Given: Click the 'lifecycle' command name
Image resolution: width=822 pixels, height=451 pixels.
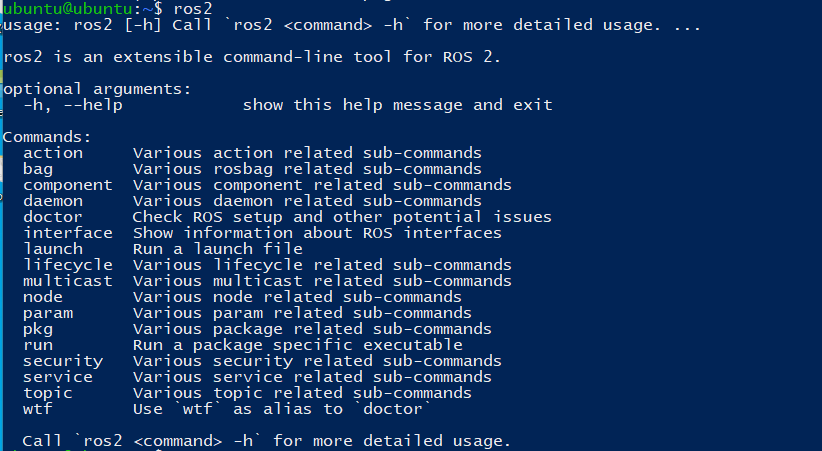Looking at the screenshot, I should pyautogui.click(x=67, y=265).
